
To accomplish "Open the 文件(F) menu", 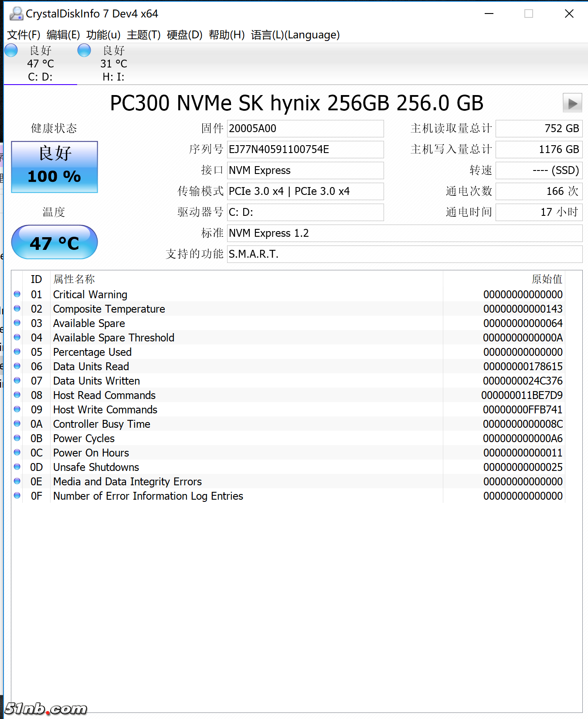I will [24, 35].
